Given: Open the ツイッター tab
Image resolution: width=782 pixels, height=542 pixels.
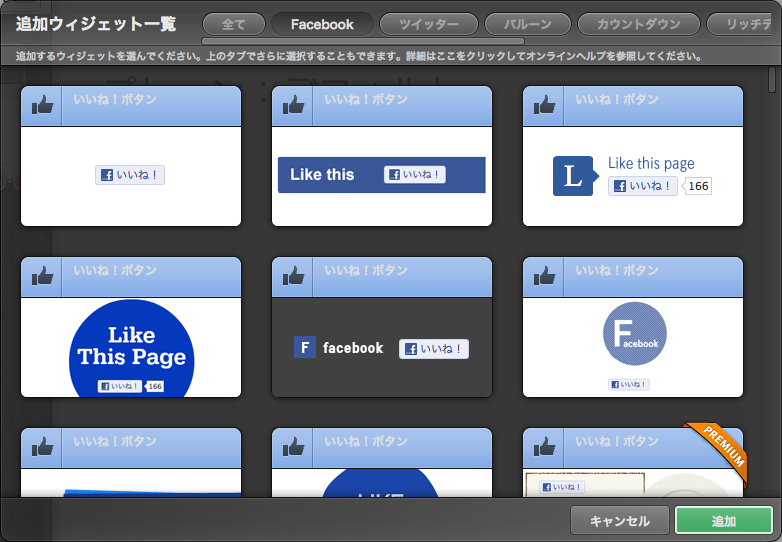Looking at the screenshot, I should tap(429, 24).
